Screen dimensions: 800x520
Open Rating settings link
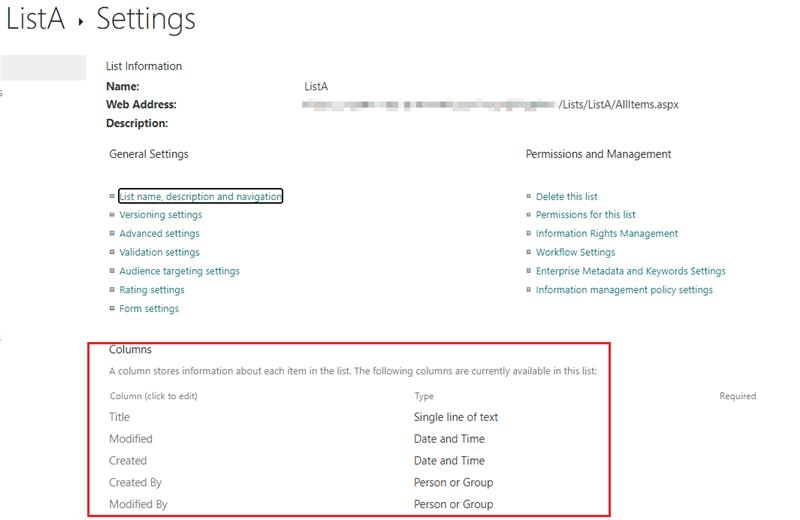click(x=152, y=290)
